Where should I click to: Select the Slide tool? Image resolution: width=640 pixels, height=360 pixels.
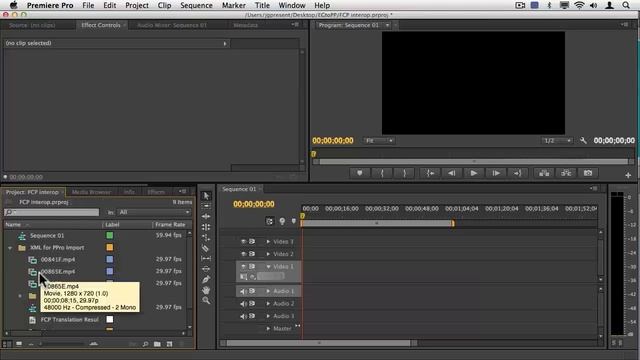point(206,269)
